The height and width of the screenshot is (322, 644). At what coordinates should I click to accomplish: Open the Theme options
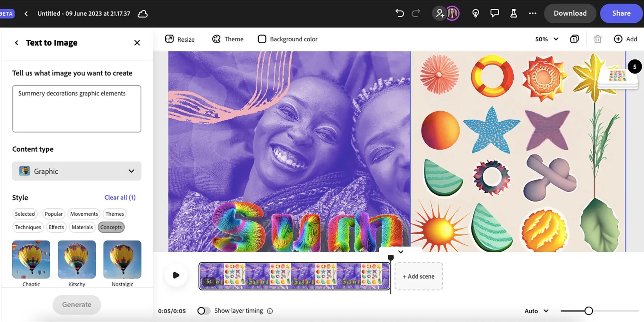(x=228, y=39)
